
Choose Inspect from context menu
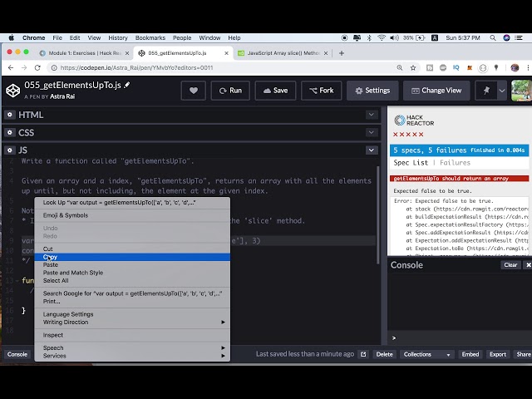(x=132, y=335)
